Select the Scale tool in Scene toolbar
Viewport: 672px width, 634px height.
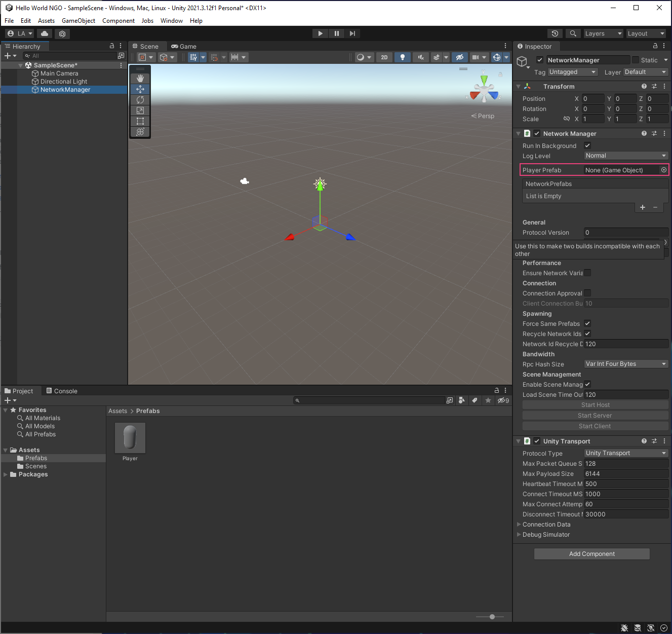[140, 110]
